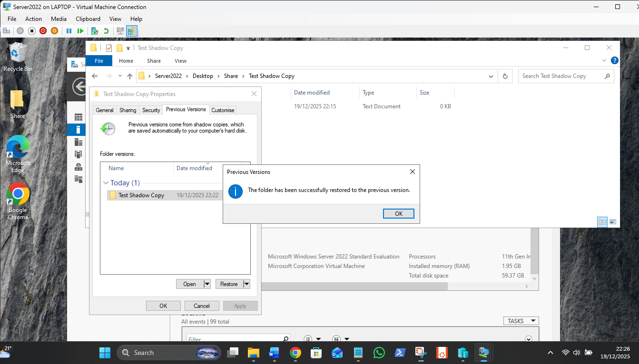Click the Server Manager horizontal scrollbar thumb
This screenshot has height=364, width=639.
354,287
